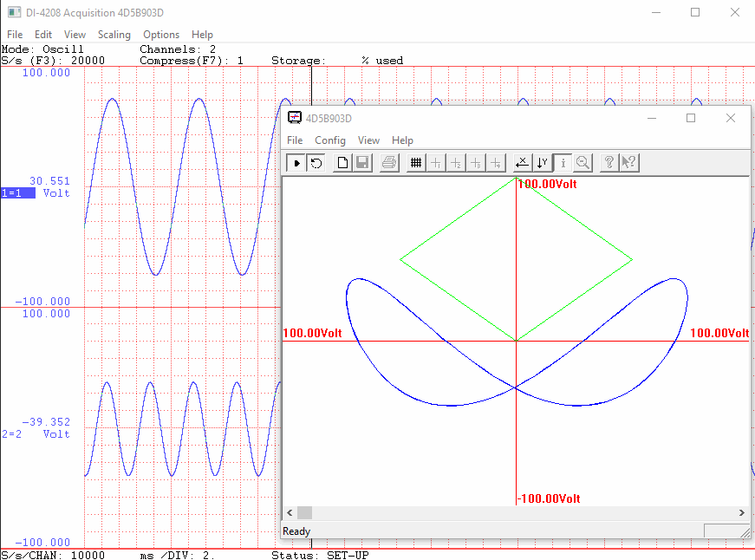Select channel label 2=2
The image size is (755, 560).
[x=12, y=434]
